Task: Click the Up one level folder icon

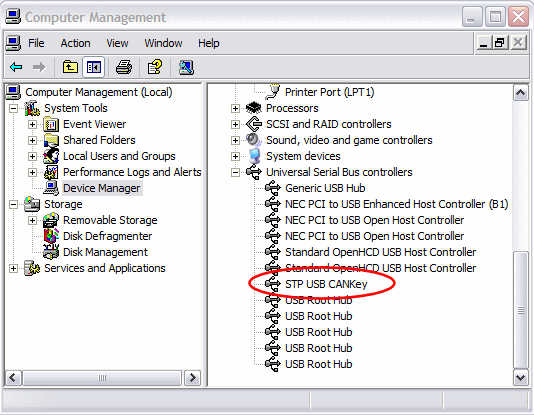Action: (x=70, y=67)
